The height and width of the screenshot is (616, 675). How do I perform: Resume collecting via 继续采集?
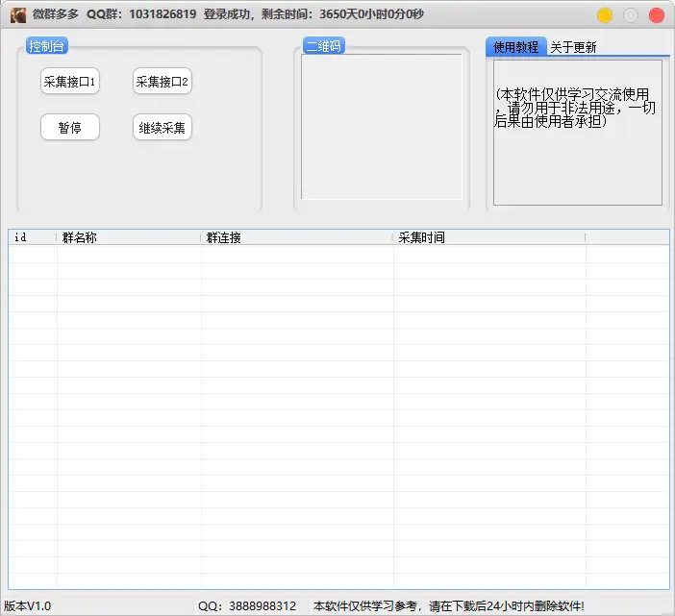point(162,128)
